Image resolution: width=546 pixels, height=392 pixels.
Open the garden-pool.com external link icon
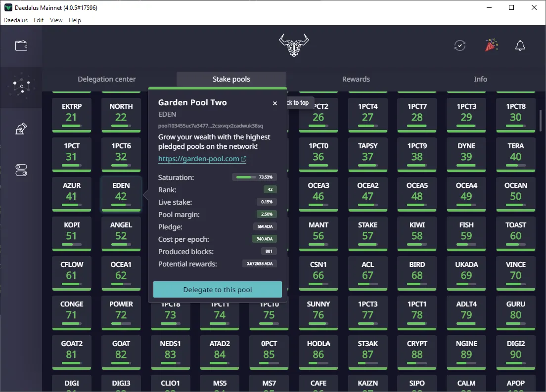point(244,159)
